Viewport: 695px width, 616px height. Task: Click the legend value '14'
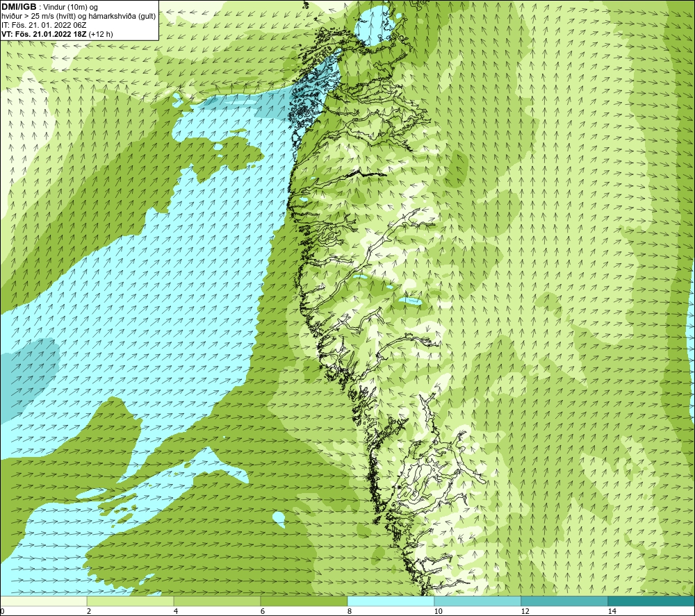[x=612, y=611]
